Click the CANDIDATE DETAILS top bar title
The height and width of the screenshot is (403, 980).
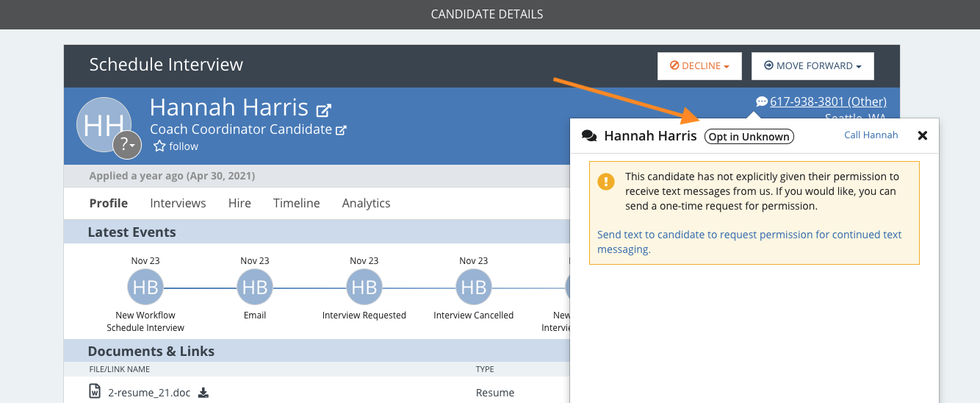[x=487, y=14]
